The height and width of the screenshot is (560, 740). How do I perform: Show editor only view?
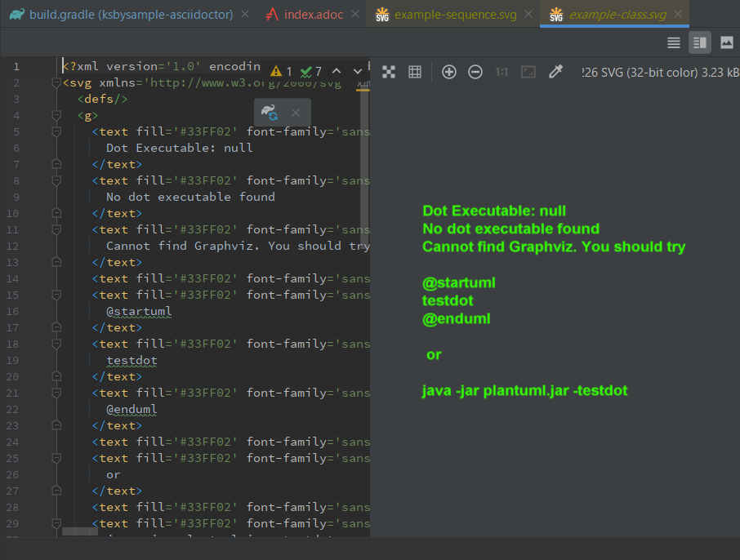(x=674, y=43)
